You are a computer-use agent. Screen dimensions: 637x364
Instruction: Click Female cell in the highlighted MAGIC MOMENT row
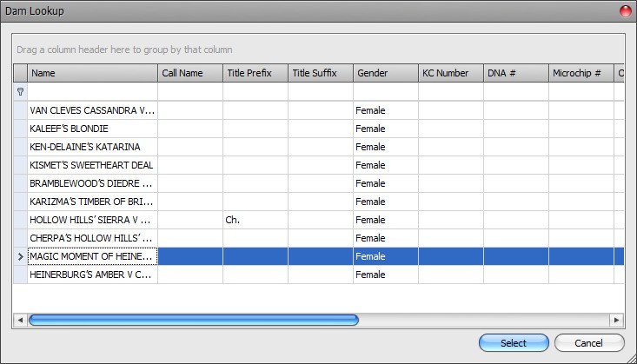[386, 256]
